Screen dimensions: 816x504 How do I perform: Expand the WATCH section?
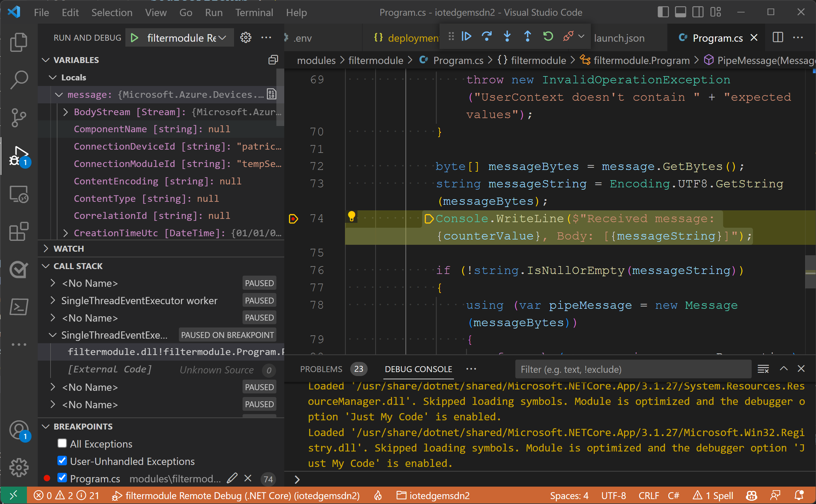[69, 249]
